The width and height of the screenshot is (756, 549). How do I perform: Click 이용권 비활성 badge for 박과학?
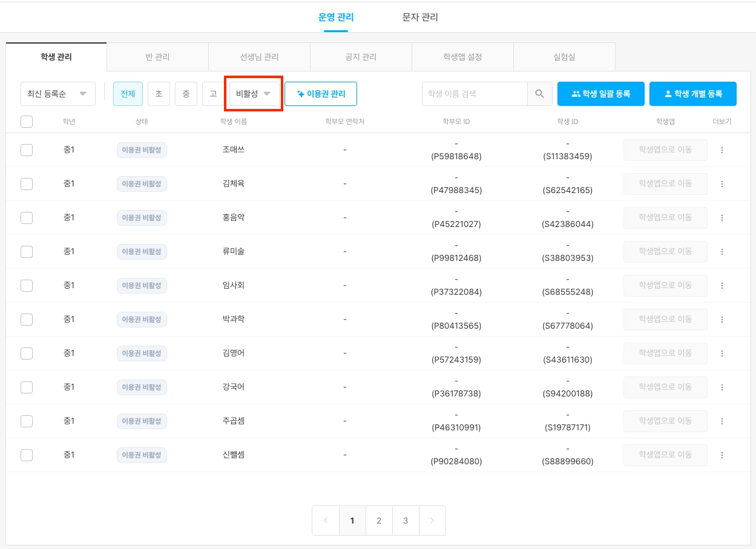click(x=142, y=320)
